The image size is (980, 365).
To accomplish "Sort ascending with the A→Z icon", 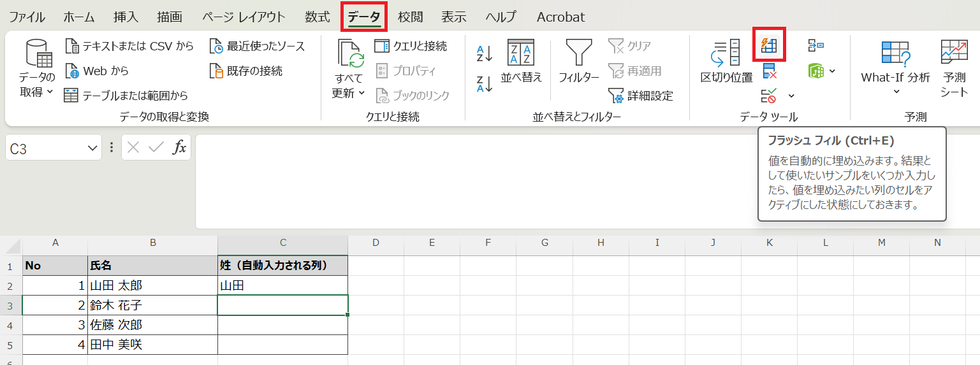I will [x=485, y=54].
